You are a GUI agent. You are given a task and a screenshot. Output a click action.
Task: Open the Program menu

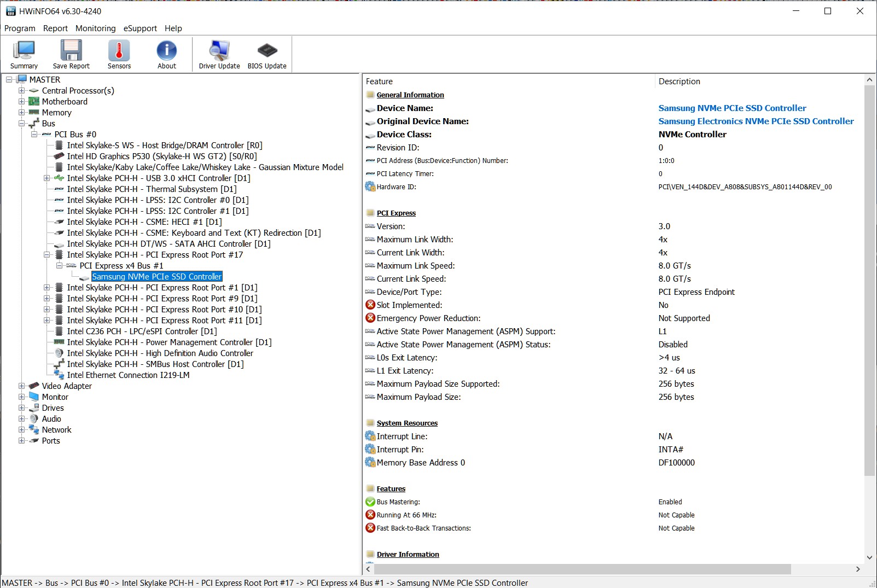tap(20, 28)
